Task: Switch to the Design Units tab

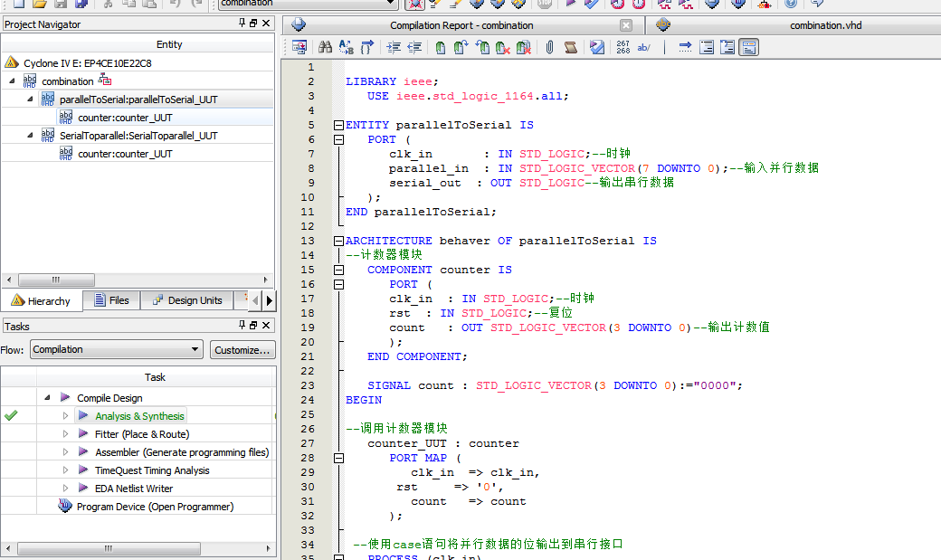Action: (188, 300)
